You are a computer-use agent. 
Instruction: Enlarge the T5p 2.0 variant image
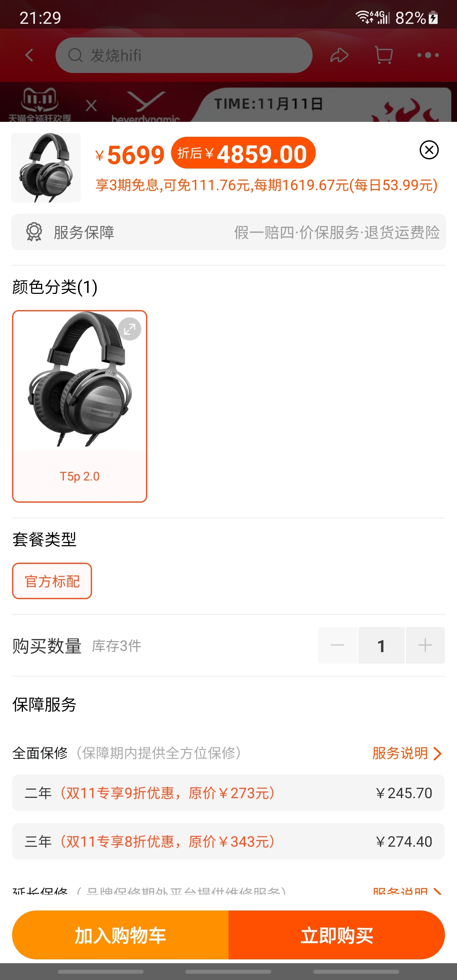tap(129, 329)
